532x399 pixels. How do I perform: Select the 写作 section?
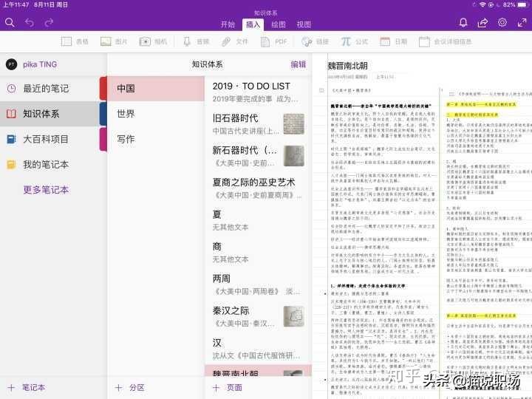click(x=156, y=139)
